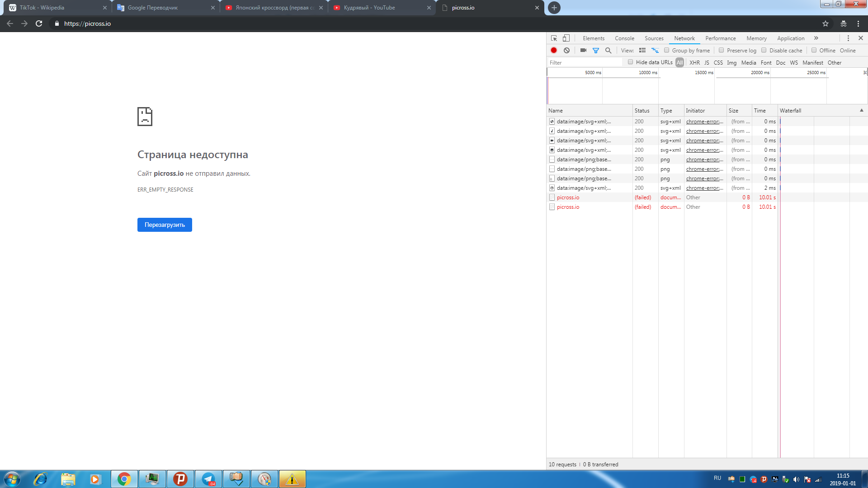Screen dimensions: 868x488
Task: Expand the hidden DevTools tabs chevron
Action: click(816, 38)
